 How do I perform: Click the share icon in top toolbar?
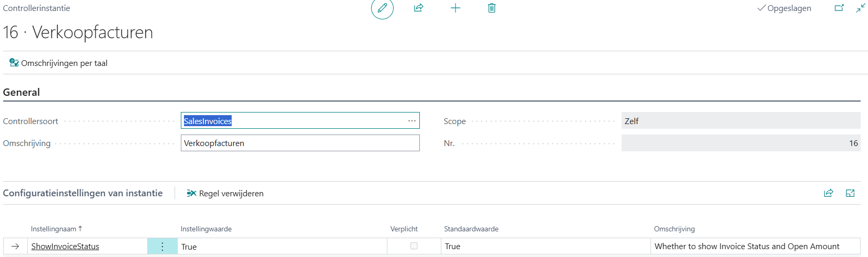418,8
